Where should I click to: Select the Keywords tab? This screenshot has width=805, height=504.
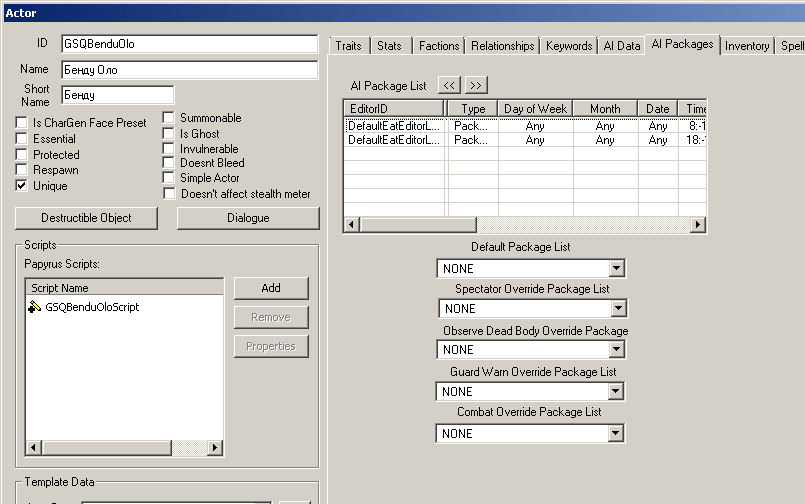(569, 46)
